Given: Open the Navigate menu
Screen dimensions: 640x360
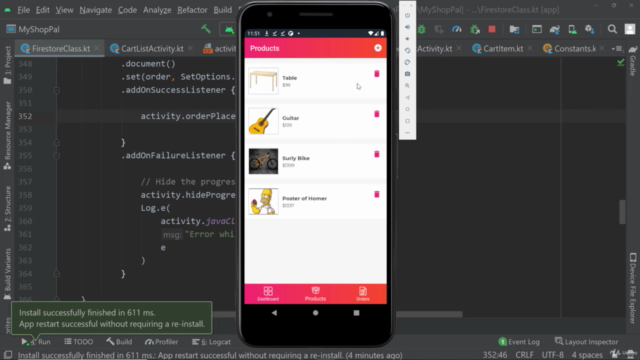Looking at the screenshot, I should coord(96,10).
